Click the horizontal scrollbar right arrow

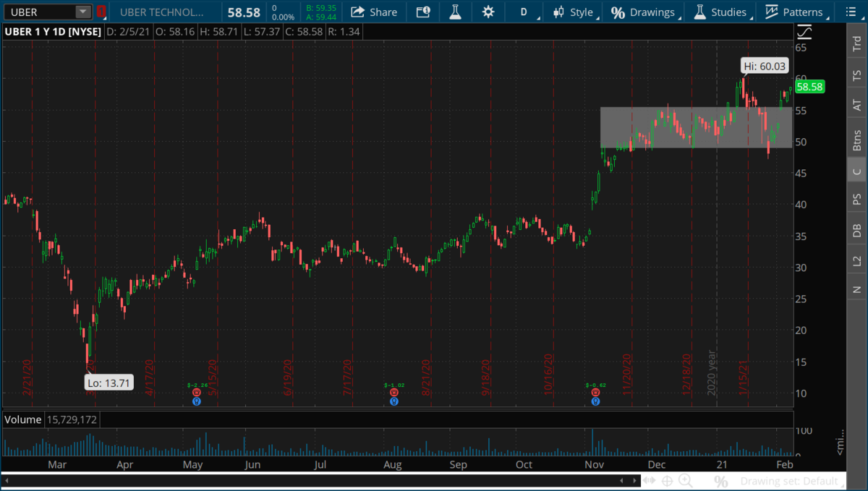[635, 480]
